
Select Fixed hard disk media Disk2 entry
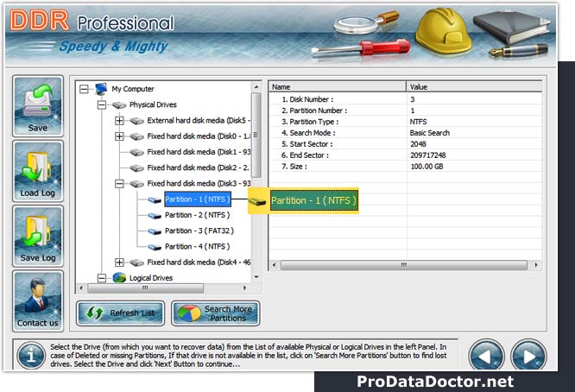198,168
